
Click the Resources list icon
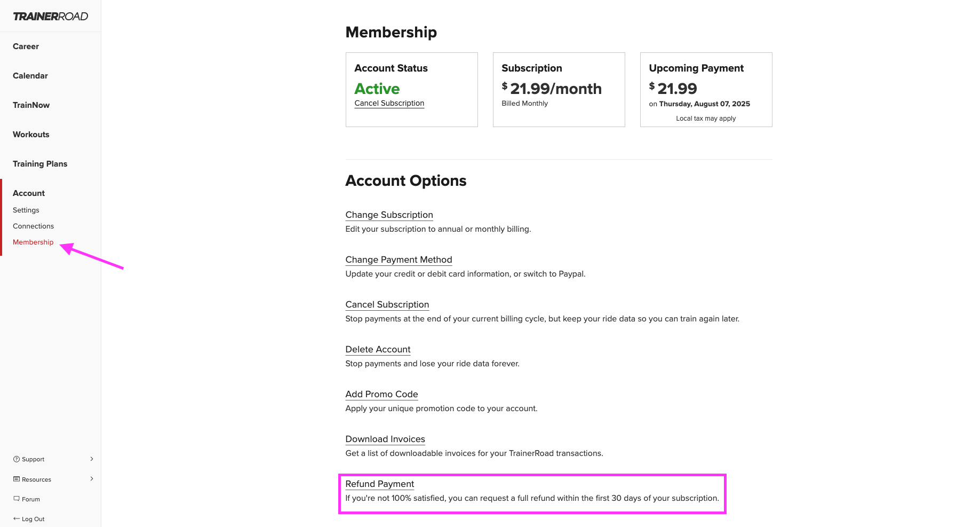(x=16, y=479)
